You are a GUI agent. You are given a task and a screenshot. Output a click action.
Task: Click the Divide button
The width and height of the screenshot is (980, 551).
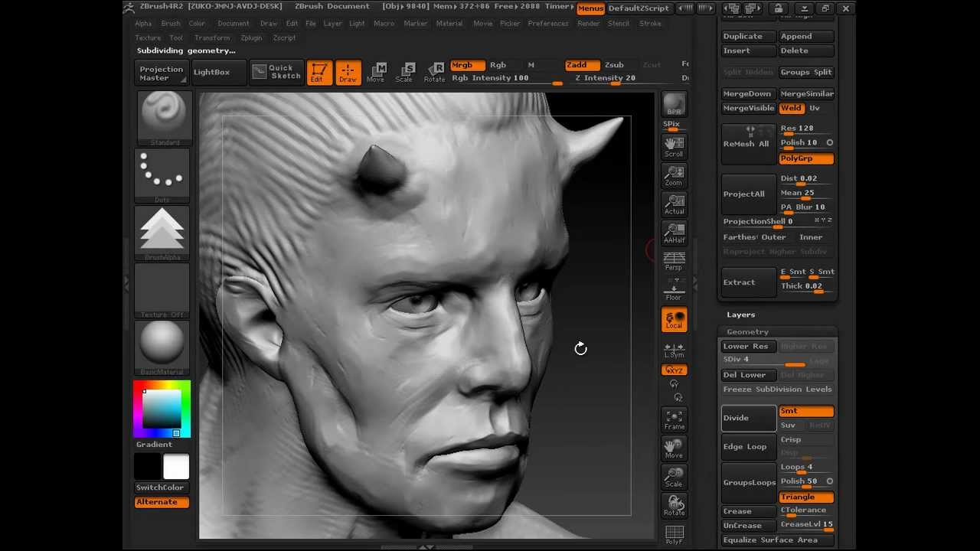pyautogui.click(x=749, y=418)
